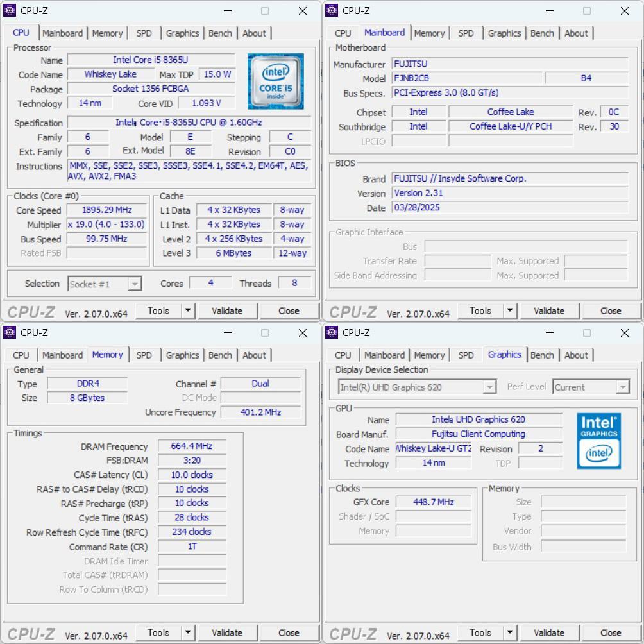Image resolution: width=644 pixels, height=644 pixels.
Task: Click the CPU-Z title bar icon of the Memory window
Action: (10, 332)
